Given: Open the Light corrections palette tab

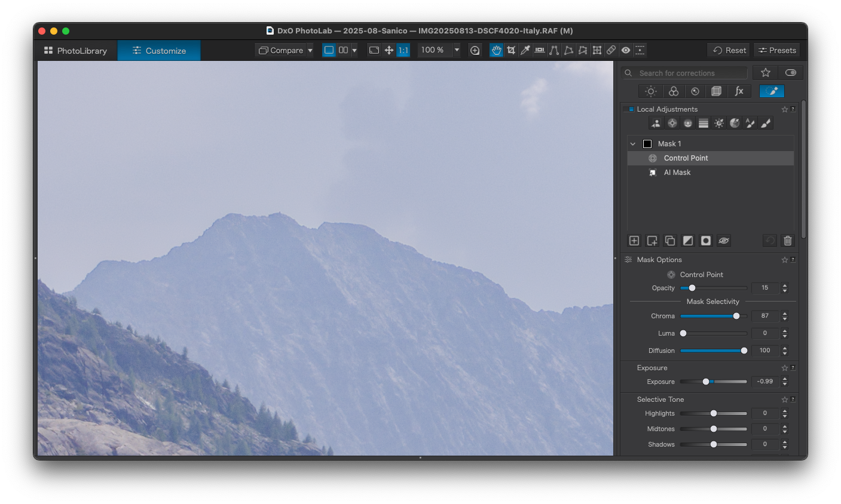Looking at the screenshot, I should pos(651,91).
